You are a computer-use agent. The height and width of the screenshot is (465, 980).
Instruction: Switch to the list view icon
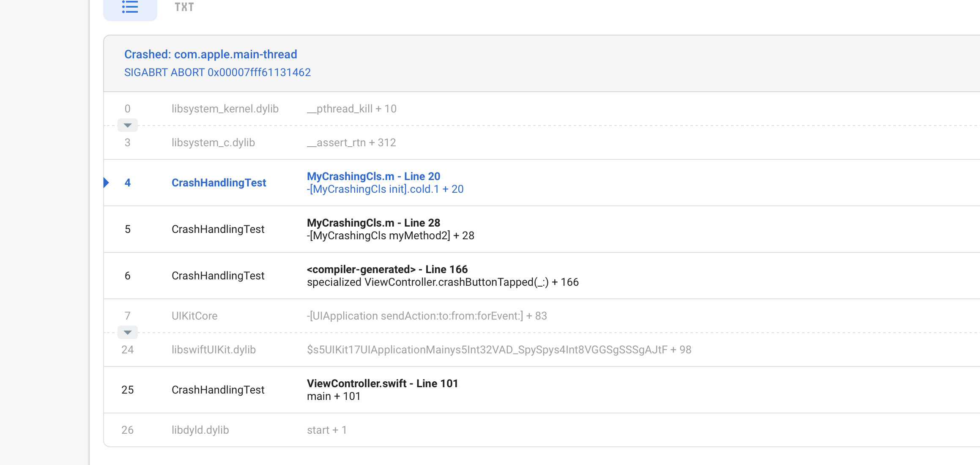130,7
